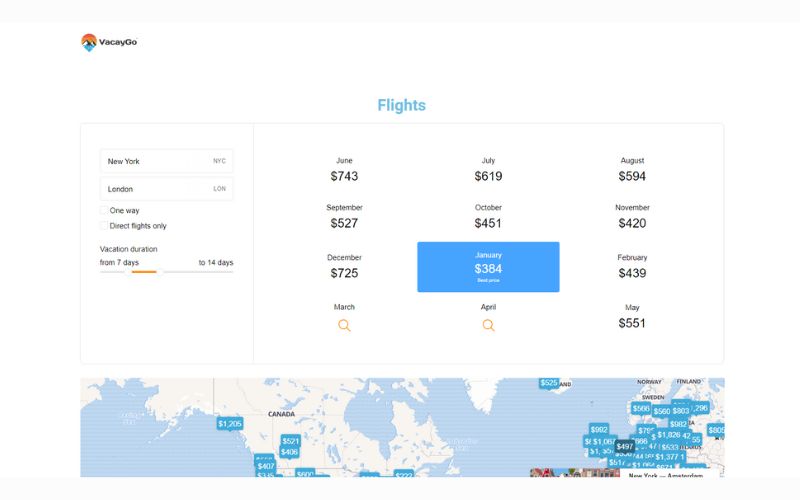
Task: Click the 'to 14 days' label
Action: 216,262
